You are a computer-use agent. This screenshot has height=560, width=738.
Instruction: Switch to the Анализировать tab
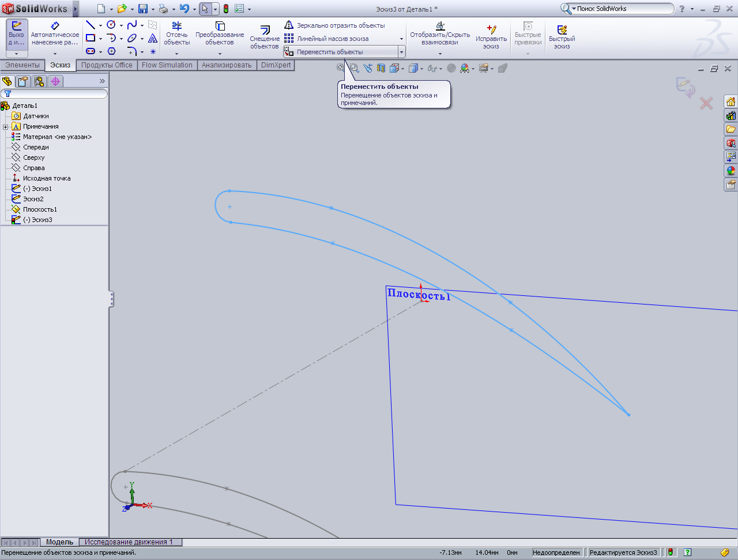pyautogui.click(x=227, y=65)
